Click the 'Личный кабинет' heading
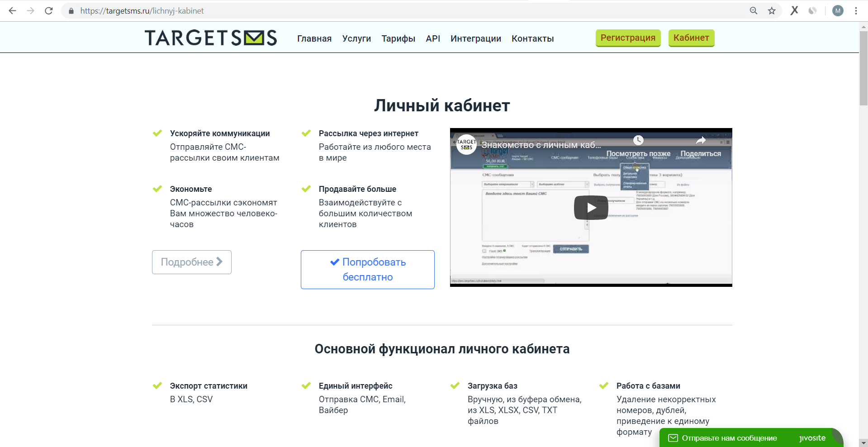Image resolution: width=868 pixels, height=447 pixels. [x=442, y=105]
